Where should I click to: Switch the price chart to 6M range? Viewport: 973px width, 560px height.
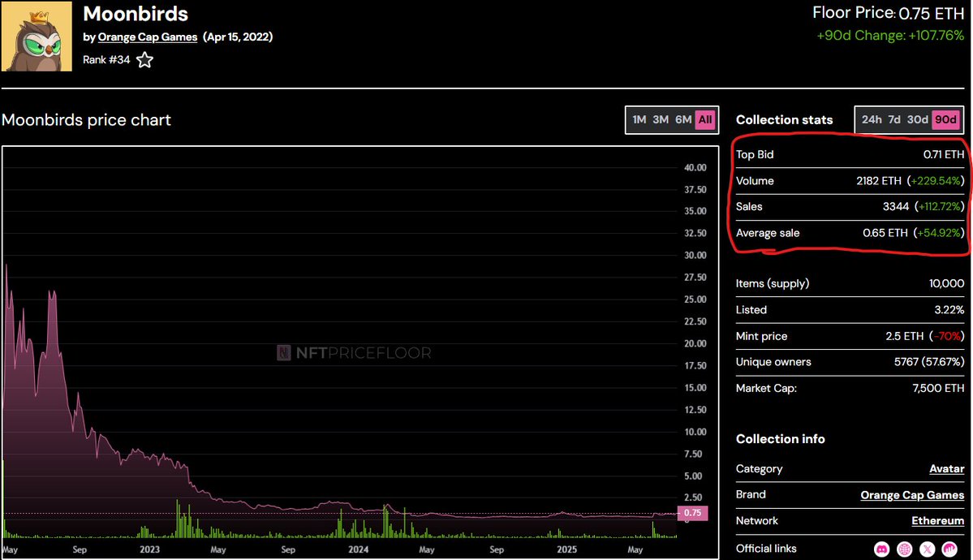(x=683, y=120)
